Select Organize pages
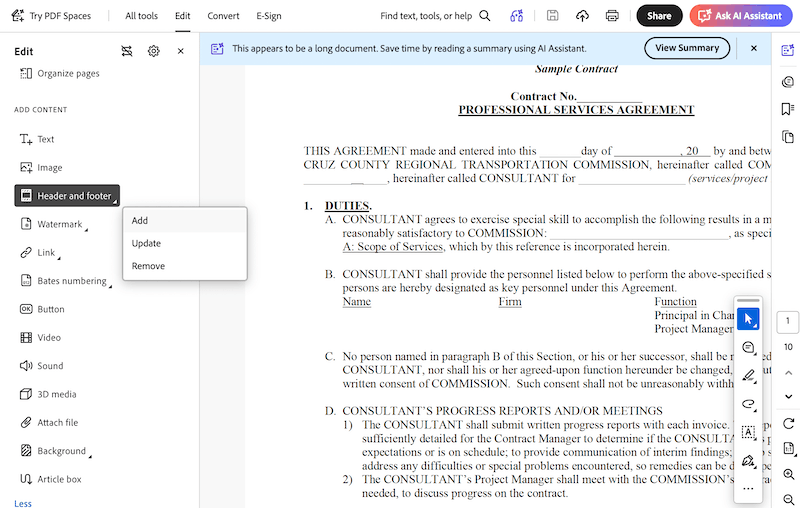 (x=60, y=73)
